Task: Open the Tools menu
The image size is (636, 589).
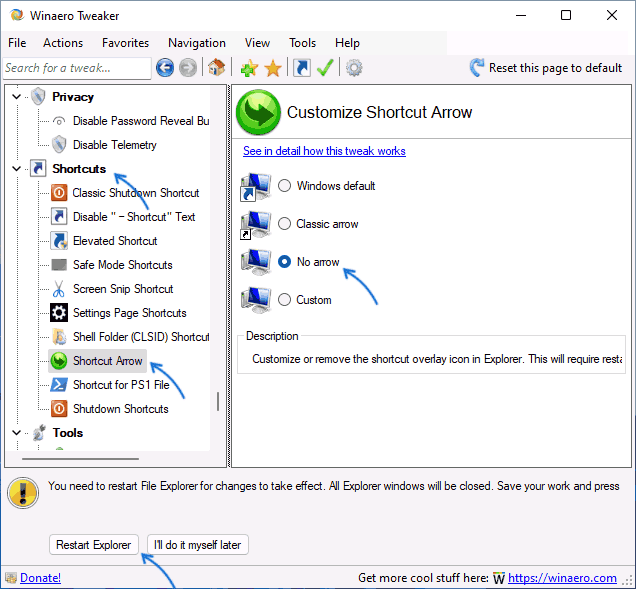Action: coord(302,43)
